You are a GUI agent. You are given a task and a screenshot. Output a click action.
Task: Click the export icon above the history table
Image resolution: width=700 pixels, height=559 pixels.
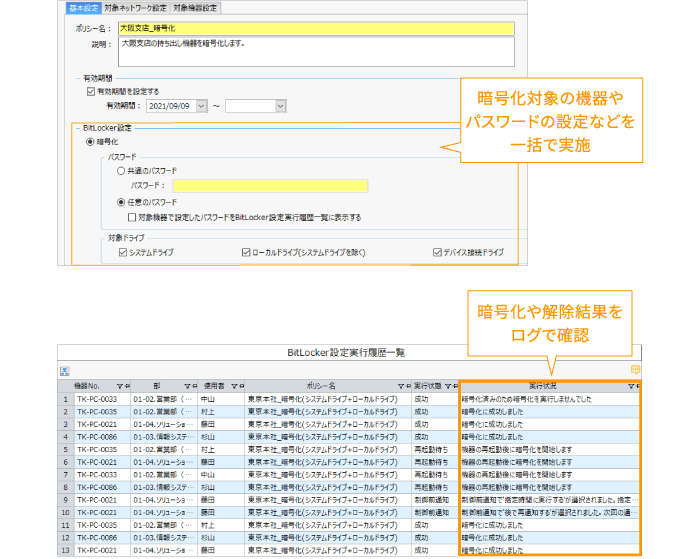tap(65, 371)
